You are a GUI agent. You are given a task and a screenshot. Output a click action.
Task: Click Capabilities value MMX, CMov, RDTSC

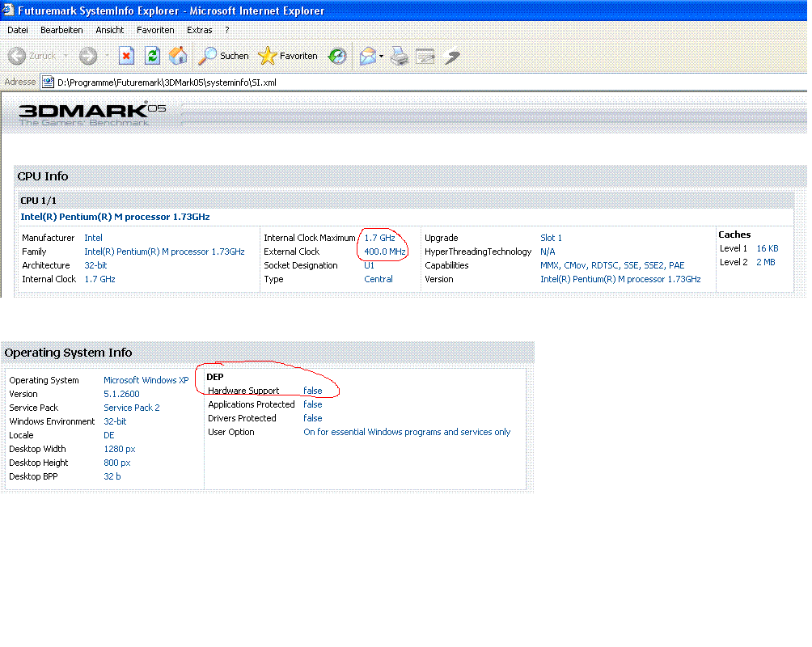click(x=612, y=265)
